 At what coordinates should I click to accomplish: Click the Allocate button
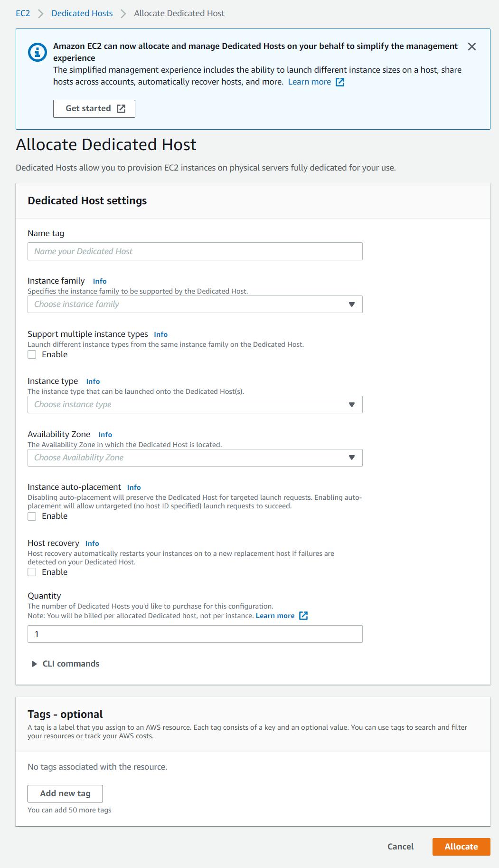[461, 847]
